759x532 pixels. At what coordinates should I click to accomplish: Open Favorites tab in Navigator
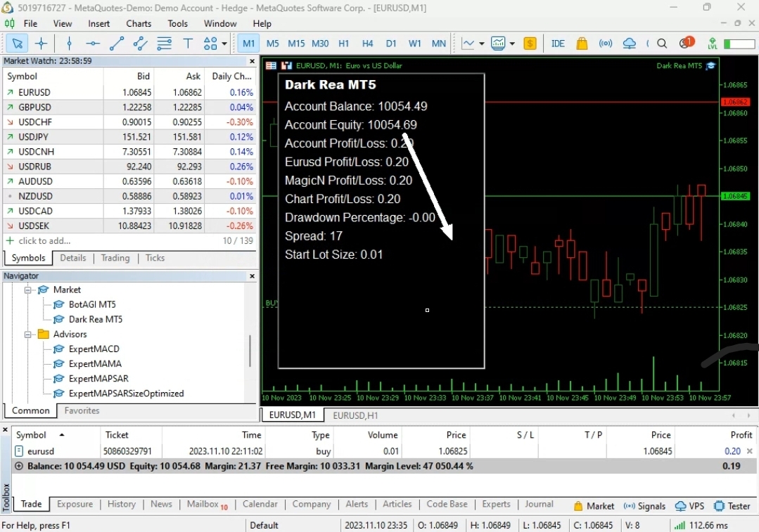(x=82, y=410)
